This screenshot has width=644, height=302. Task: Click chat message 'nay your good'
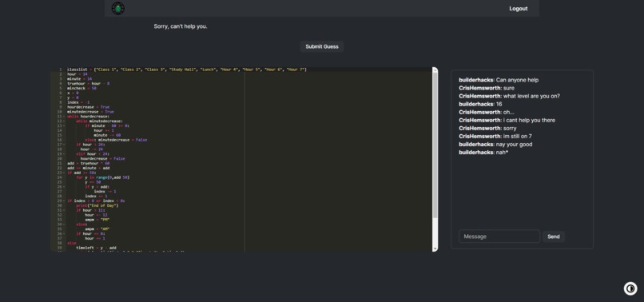[x=515, y=145]
